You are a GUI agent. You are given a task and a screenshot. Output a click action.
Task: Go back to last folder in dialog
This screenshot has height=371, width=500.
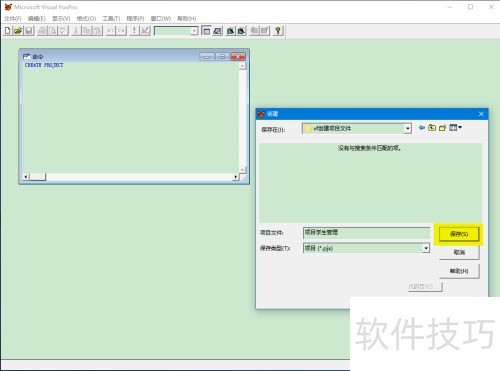(422, 128)
